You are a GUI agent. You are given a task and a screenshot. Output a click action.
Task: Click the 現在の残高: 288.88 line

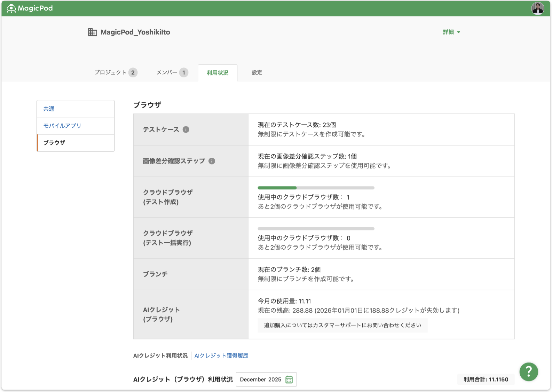(358, 311)
